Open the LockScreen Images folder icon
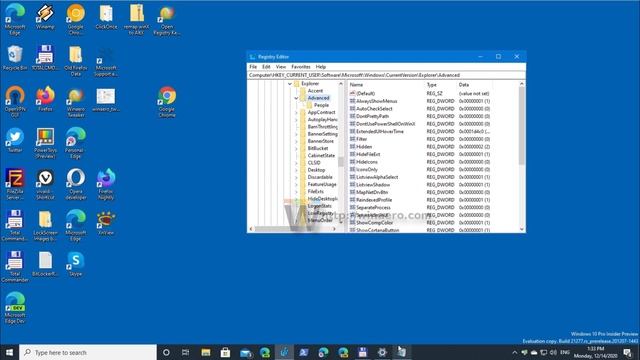Viewport: 640px width, 360px height. point(45,225)
